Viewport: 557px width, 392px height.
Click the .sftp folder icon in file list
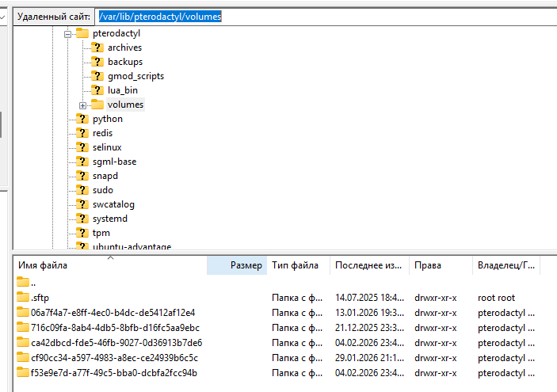point(23,298)
